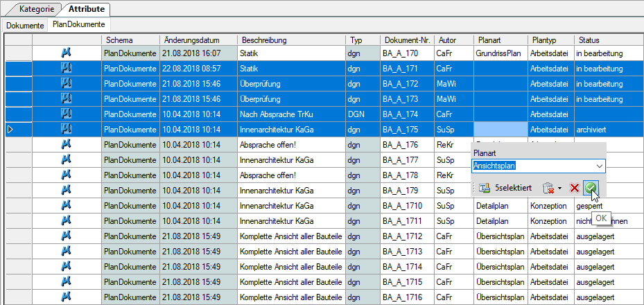
Task: Click the Status column header
Action: 609,40
